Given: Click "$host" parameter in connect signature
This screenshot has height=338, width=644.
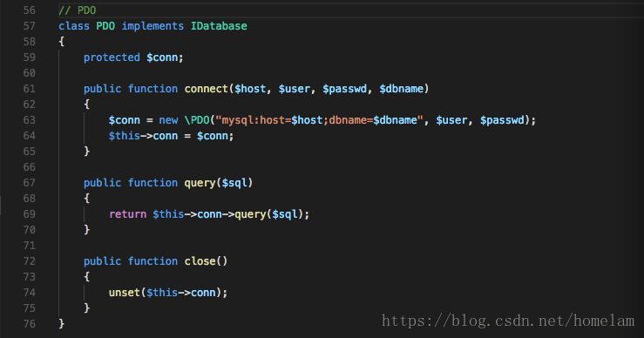Looking at the screenshot, I should click(250, 89).
